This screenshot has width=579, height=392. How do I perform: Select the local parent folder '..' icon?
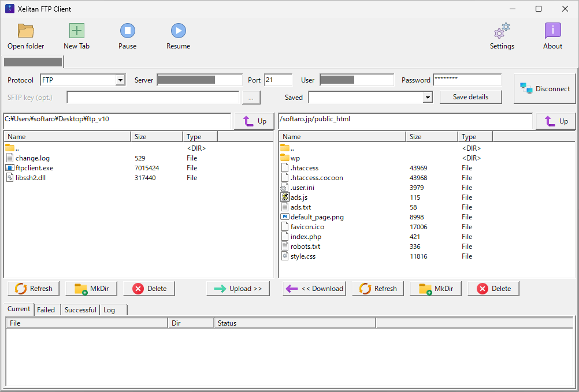[x=10, y=148]
